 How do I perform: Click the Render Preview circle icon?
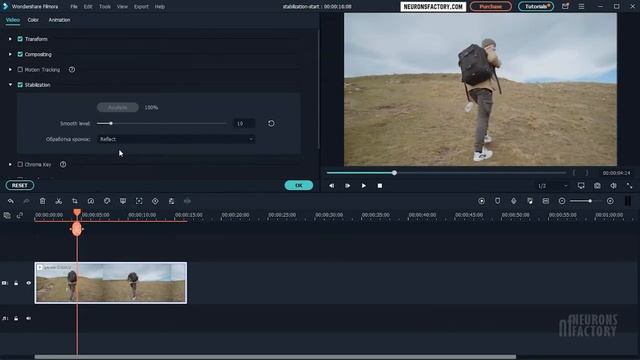point(482,201)
